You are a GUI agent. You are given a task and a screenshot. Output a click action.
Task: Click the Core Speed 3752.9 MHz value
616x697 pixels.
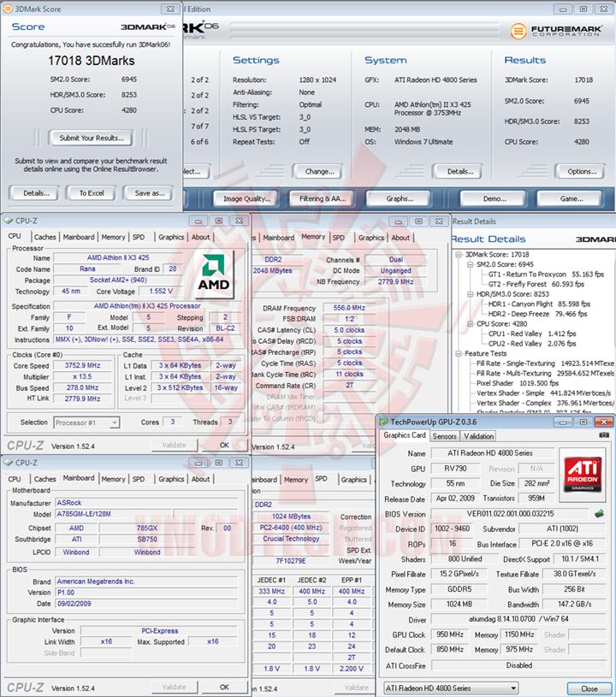82,365
